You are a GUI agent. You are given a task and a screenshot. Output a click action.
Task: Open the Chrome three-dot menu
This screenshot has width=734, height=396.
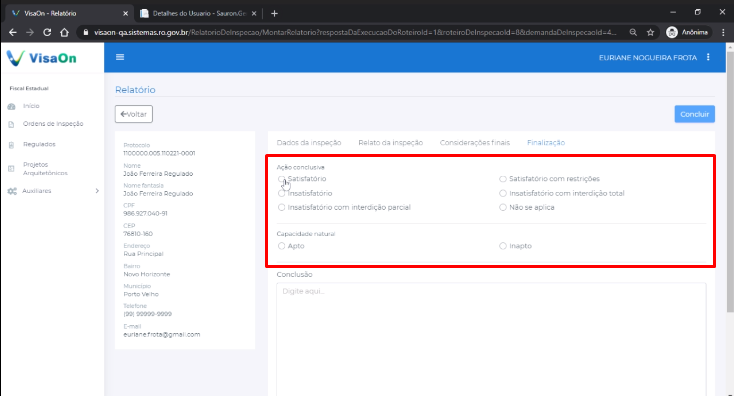point(723,32)
